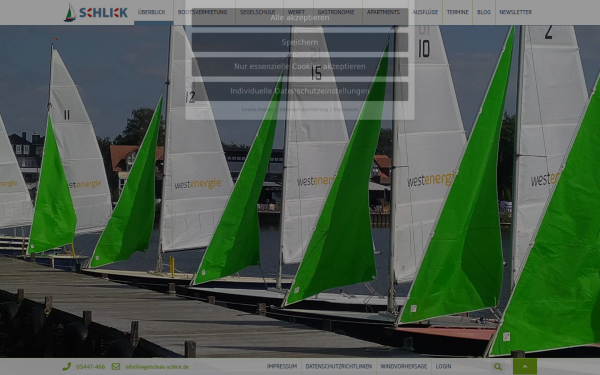The height and width of the screenshot is (375, 600).
Task: Open the Apartments menu item
Action: tap(383, 12)
